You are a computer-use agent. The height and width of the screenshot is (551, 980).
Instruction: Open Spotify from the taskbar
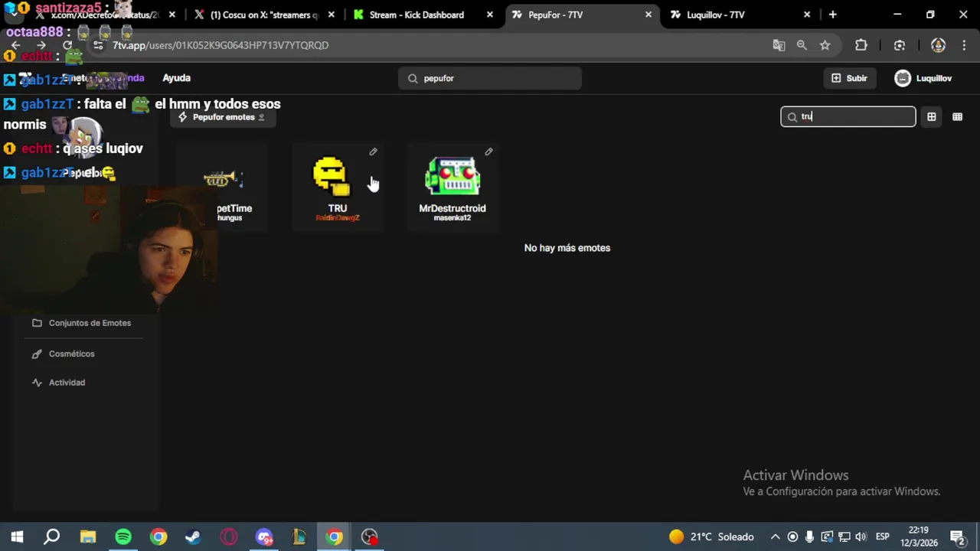tap(123, 536)
